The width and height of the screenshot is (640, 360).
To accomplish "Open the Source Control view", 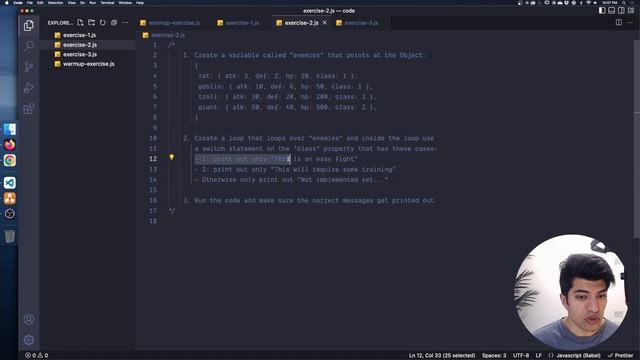I will [29, 67].
